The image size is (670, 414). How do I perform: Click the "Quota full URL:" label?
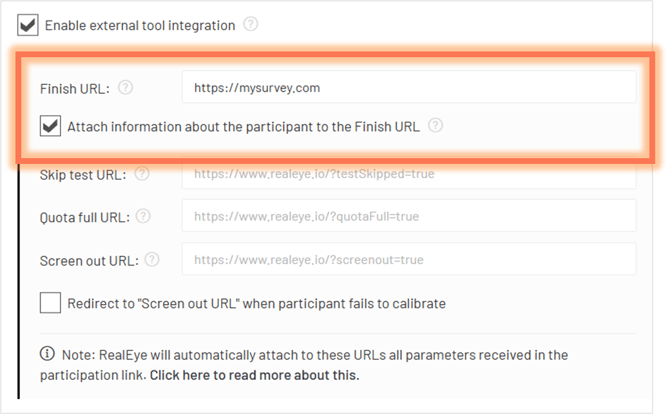click(x=85, y=217)
